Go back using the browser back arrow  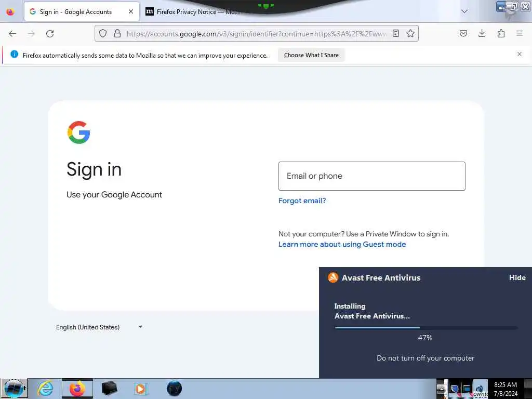(x=12, y=34)
